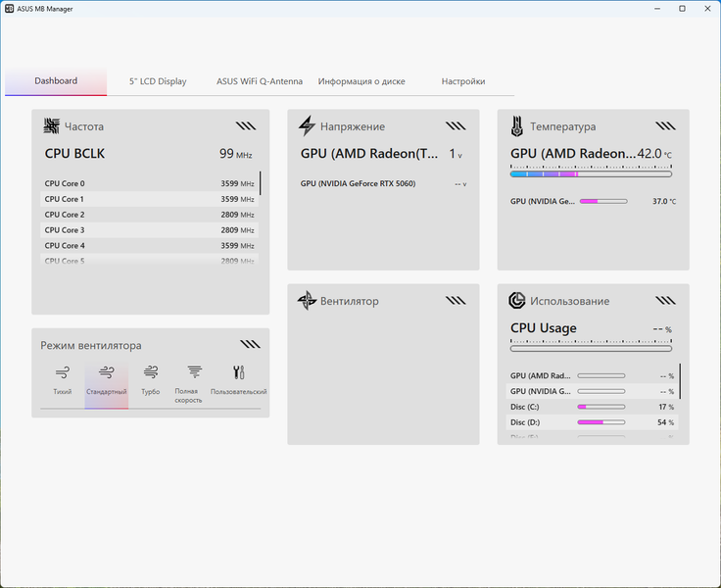Click the Частота frequency chip icon
721x588 pixels.
pyautogui.click(x=52, y=126)
